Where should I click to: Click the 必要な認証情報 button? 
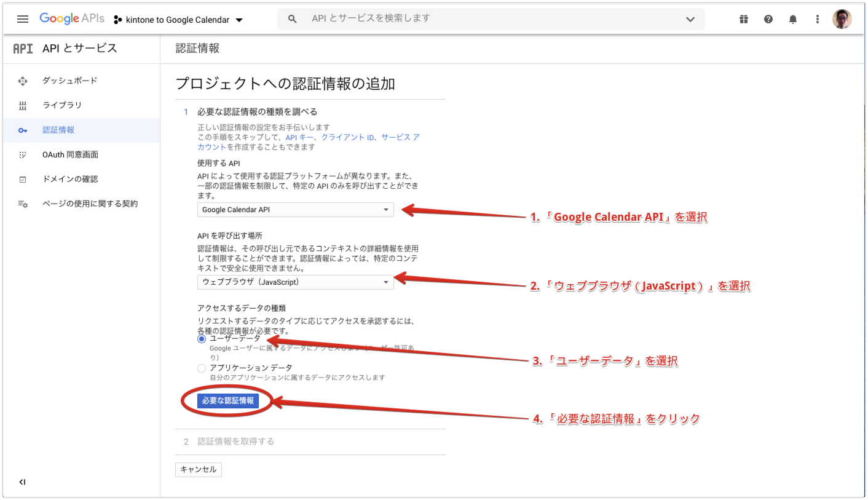click(x=227, y=401)
